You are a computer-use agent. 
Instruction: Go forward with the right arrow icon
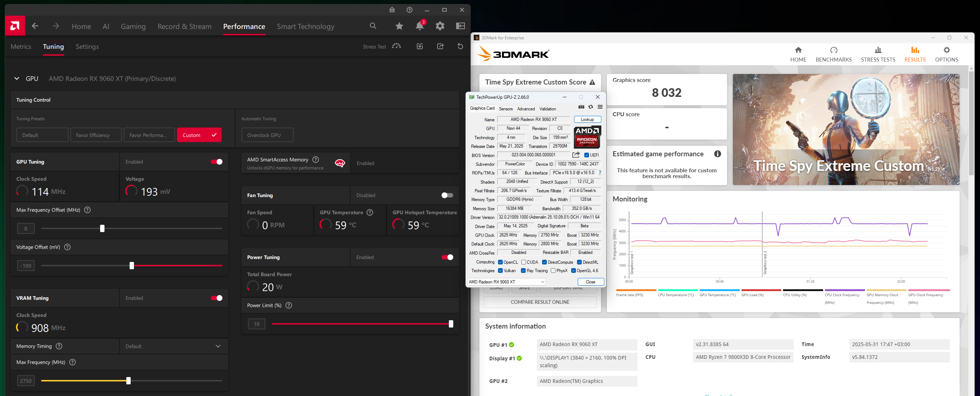(x=56, y=26)
